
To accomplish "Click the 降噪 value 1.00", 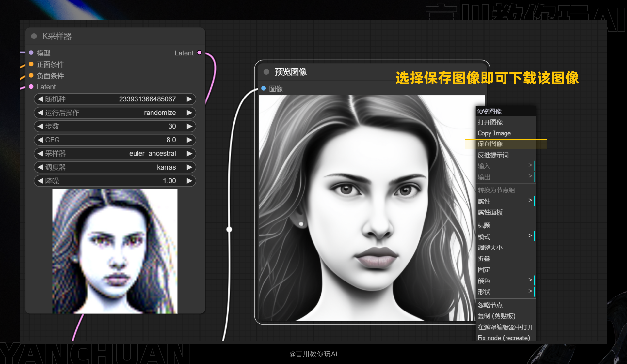I will pyautogui.click(x=169, y=181).
